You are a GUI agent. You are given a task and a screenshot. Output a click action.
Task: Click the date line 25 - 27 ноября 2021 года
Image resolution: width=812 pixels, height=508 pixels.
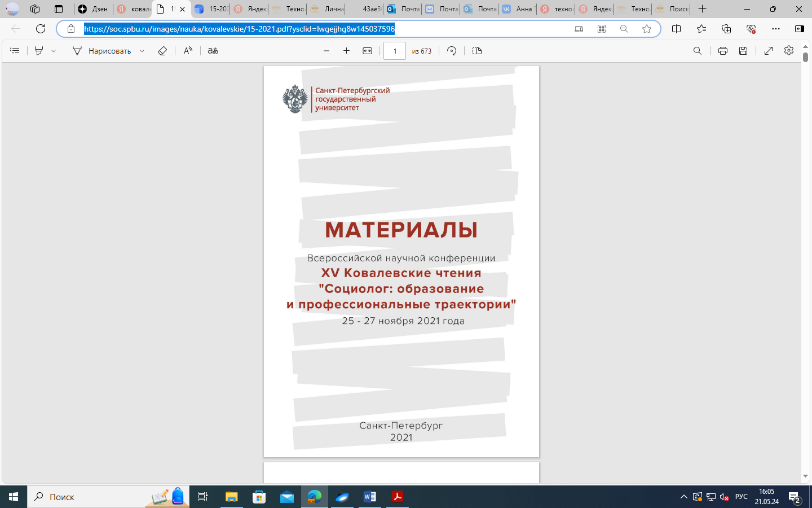click(x=403, y=321)
